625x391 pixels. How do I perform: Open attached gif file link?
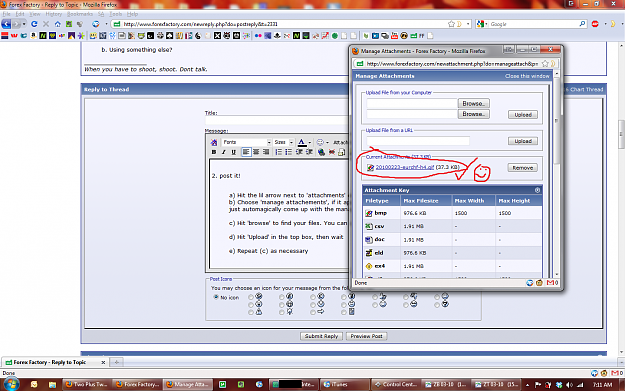pyautogui.click(x=405, y=167)
